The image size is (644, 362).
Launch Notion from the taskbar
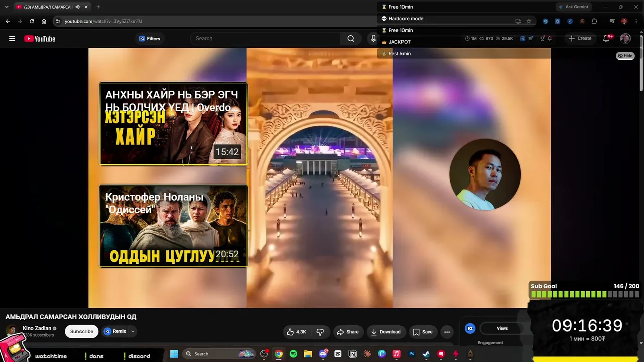click(x=353, y=354)
